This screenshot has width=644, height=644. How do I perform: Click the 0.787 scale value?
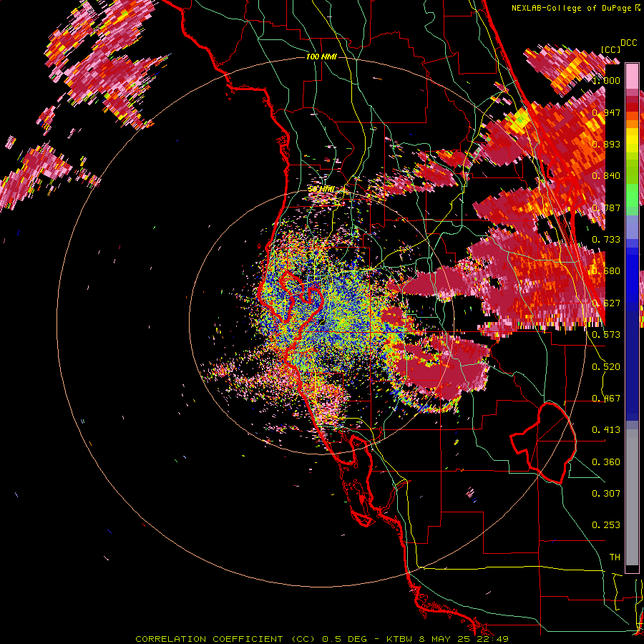[606, 208]
